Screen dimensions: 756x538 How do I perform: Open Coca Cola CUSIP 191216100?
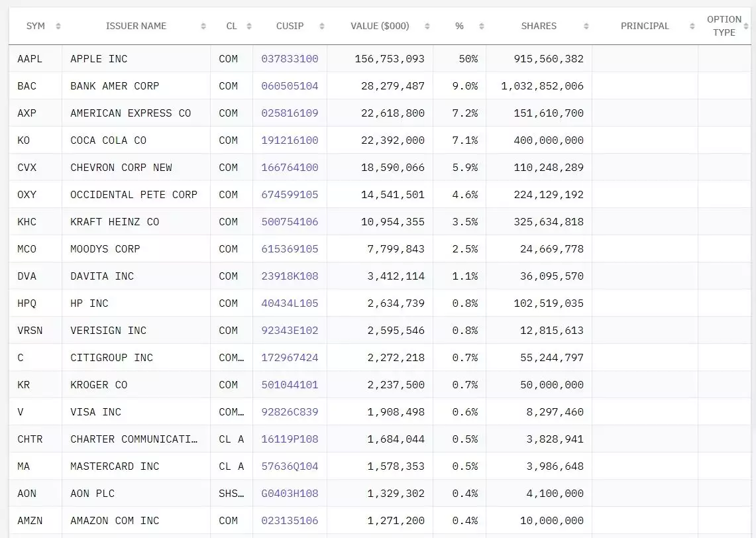[x=290, y=140]
